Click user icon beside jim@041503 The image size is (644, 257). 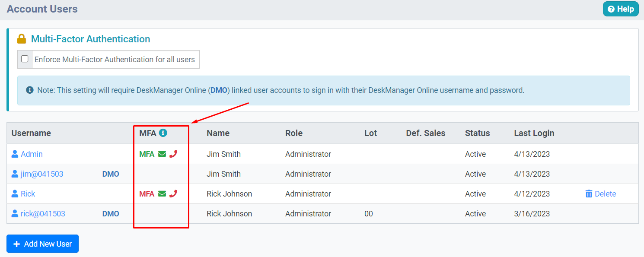[15, 174]
